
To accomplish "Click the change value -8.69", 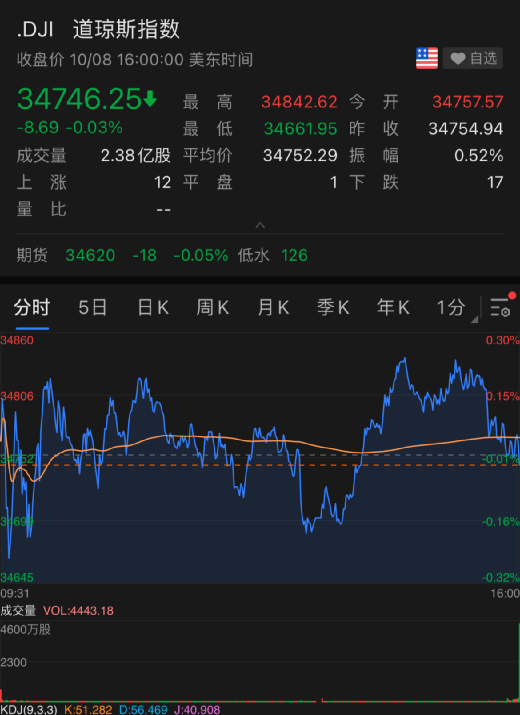I will click(x=38, y=128).
